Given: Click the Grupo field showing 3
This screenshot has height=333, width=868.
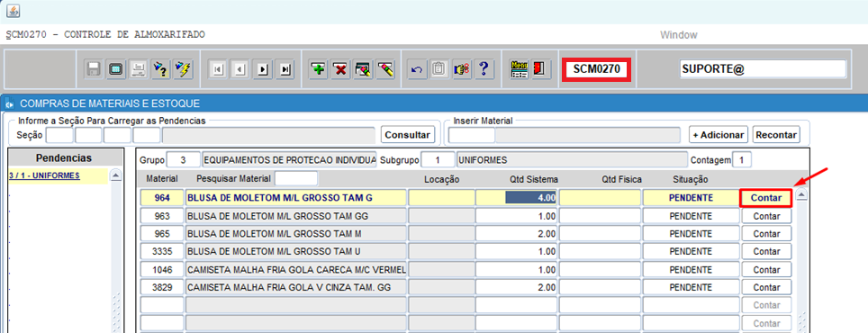Looking at the screenshot, I should click(183, 160).
